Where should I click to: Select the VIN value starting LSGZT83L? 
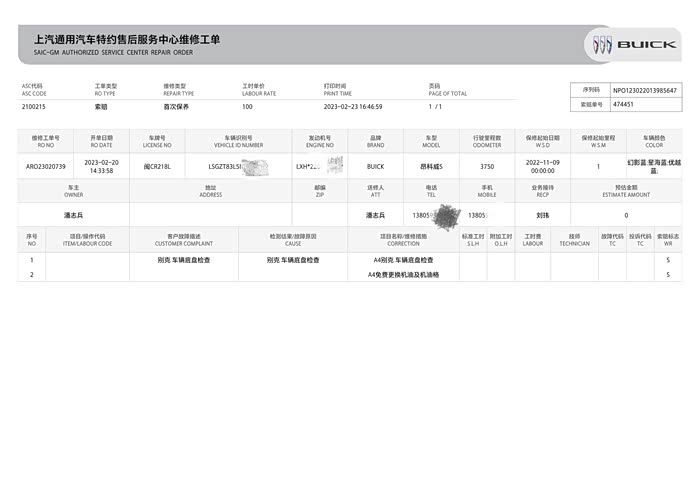click(x=225, y=166)
